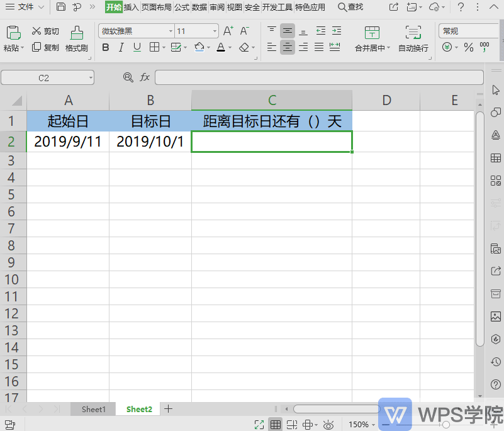Click the fx insert function icon
This screenshot has width=504, height=431.
click(145, 77)
